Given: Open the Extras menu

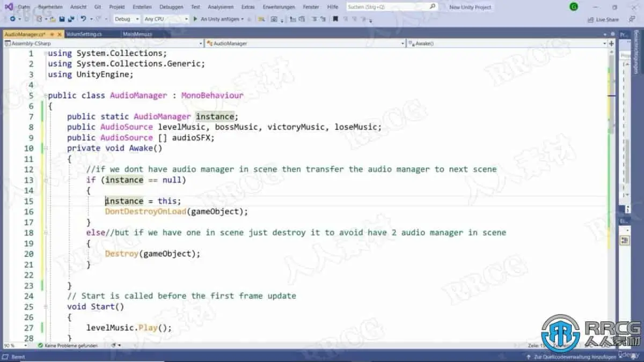Looking at the screenshot, I should pyautogui.click(x=248, y=7).
